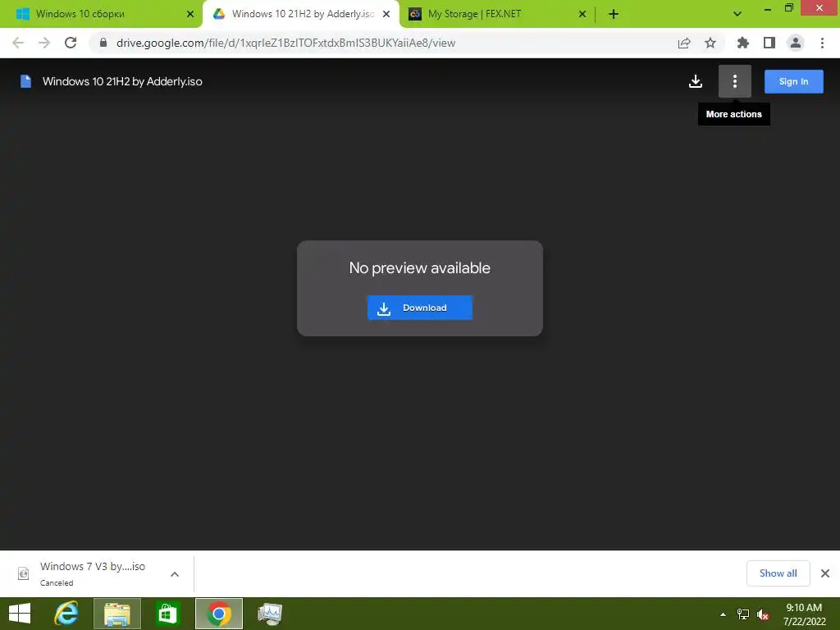Switch to the My Storage FEX.NET tab
840x630 pixels.
tap(497, 14)
